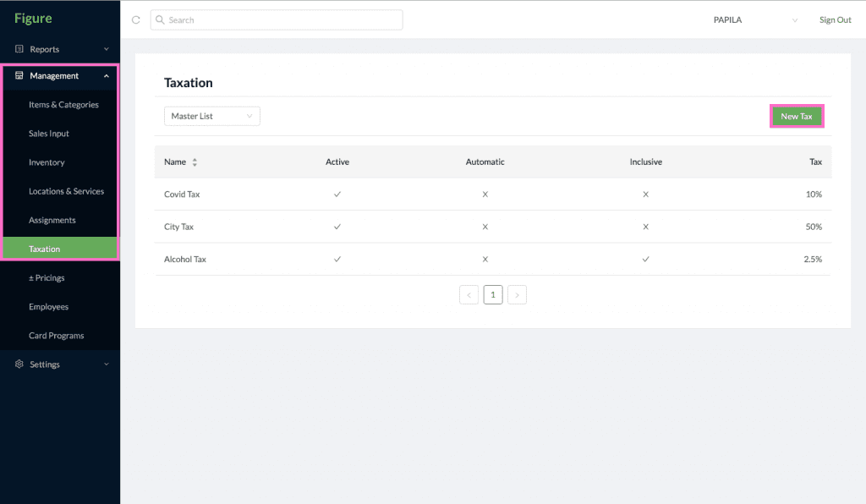Go to previous page arrow
The image size is (866, 504).
coord(469,295)
